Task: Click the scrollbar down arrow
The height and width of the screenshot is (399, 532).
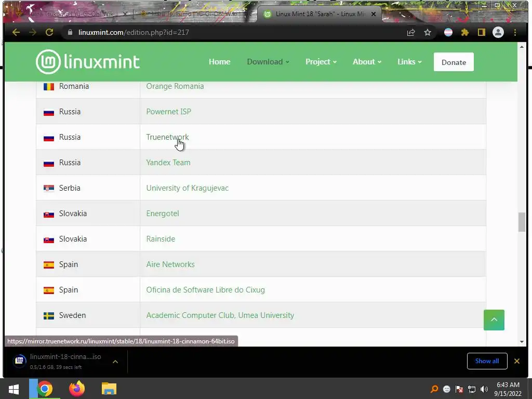Action: pos(522,342)
